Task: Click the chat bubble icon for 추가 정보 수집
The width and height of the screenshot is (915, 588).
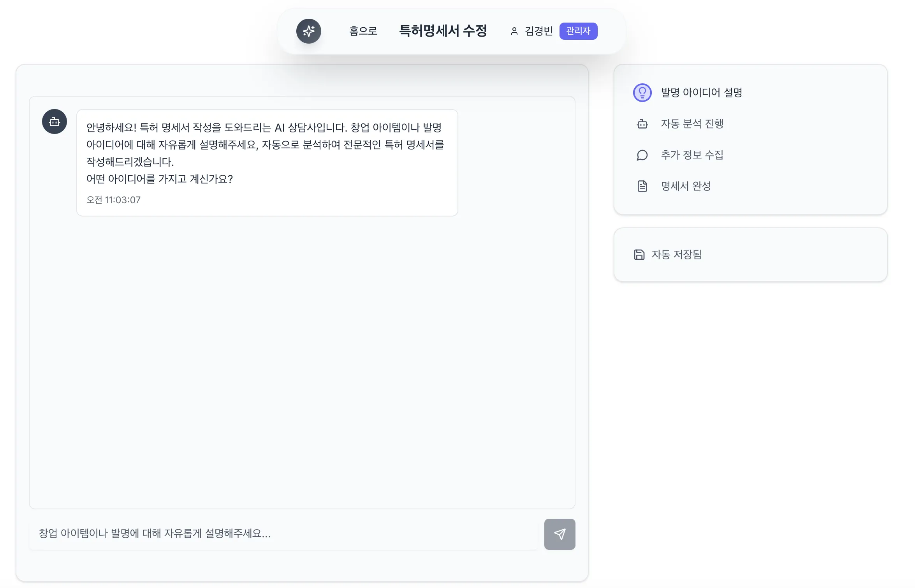Action: coord(642,155)
